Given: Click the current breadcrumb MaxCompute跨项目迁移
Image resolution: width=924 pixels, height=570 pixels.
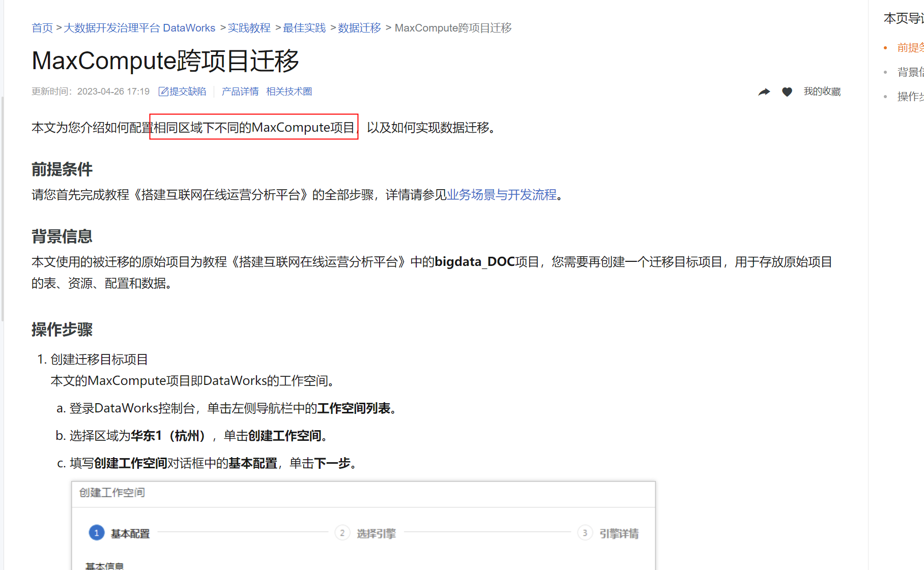Looking at the screenshot, I should pyautogui.click(x=453, y=28).
